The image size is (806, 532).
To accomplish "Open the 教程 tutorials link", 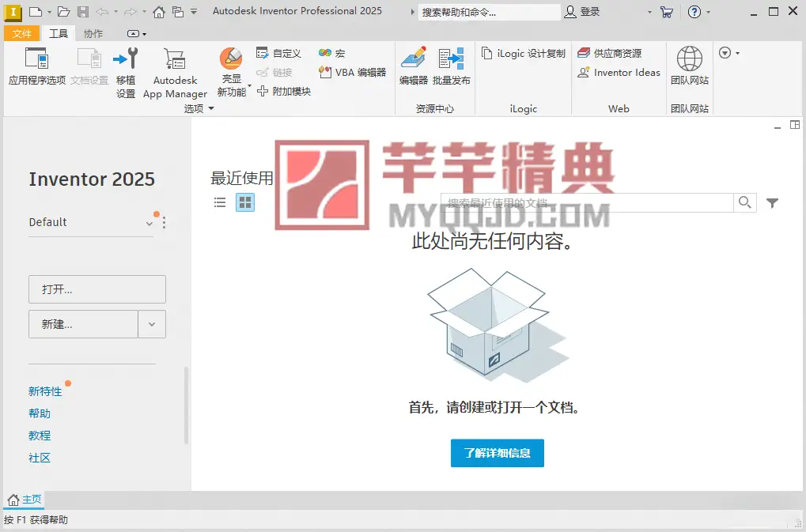I will tap(40, 436).
